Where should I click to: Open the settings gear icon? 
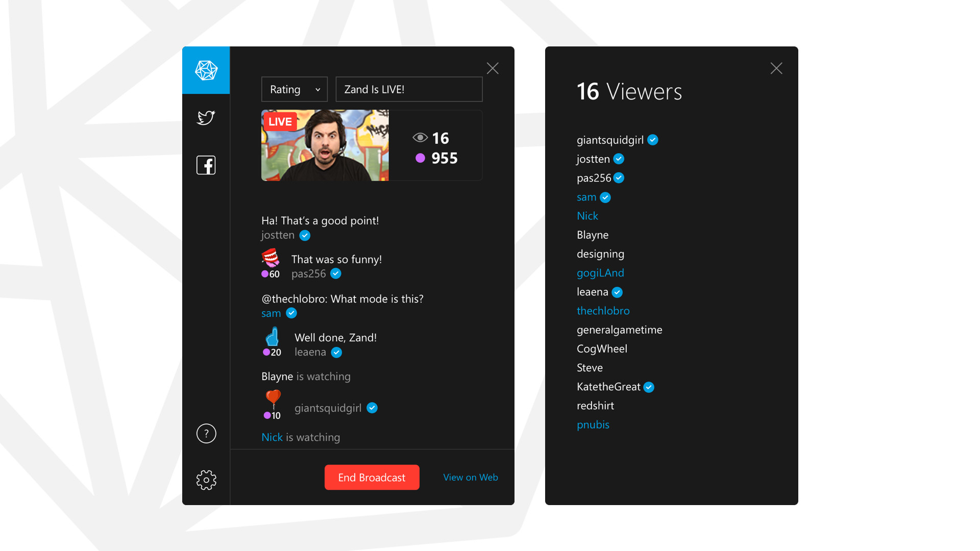click(x=206, y=480)
